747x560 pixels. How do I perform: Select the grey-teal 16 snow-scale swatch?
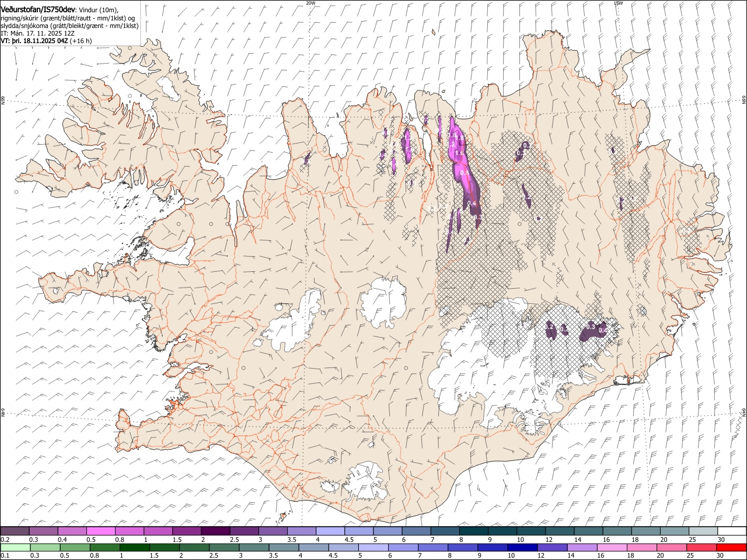point(617,531)
